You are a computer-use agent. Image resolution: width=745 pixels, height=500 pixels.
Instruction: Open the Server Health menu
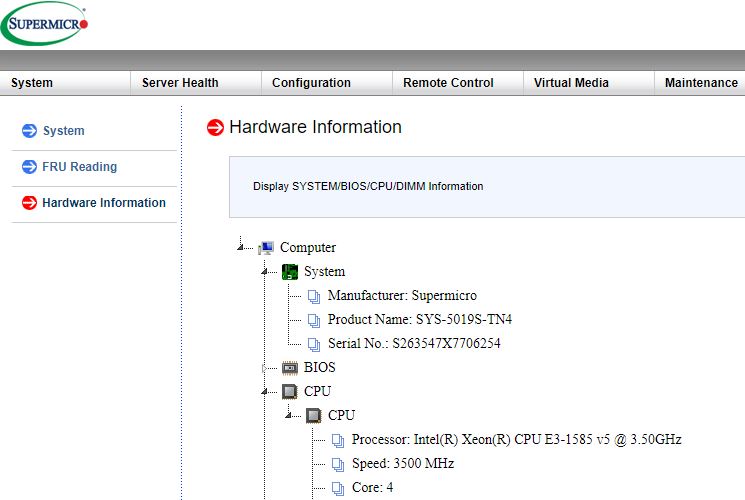pyautogui.click(x=180, y=83)
